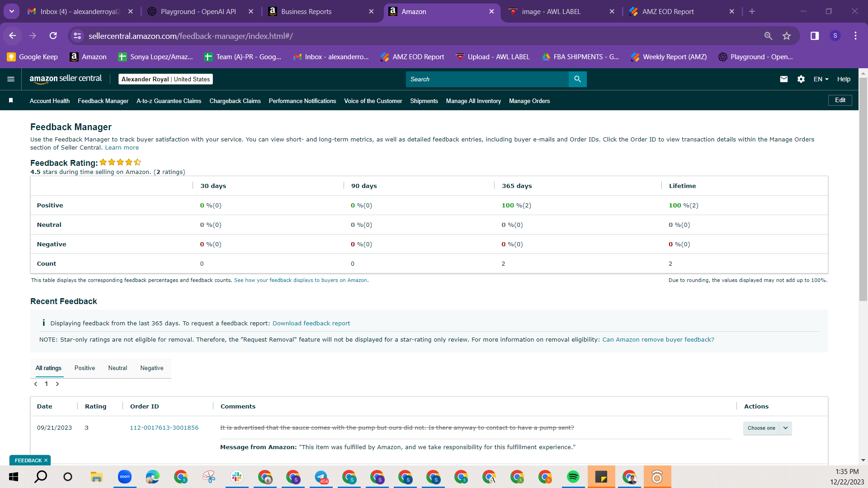868x488 pixels.
Task: Open Manage Orders page
Action: click(x=529, y=101)
